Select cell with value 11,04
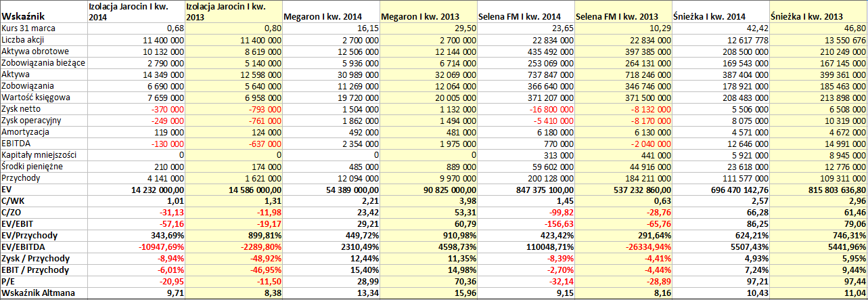This screenshot has width=868, height=300. [818, 293]
